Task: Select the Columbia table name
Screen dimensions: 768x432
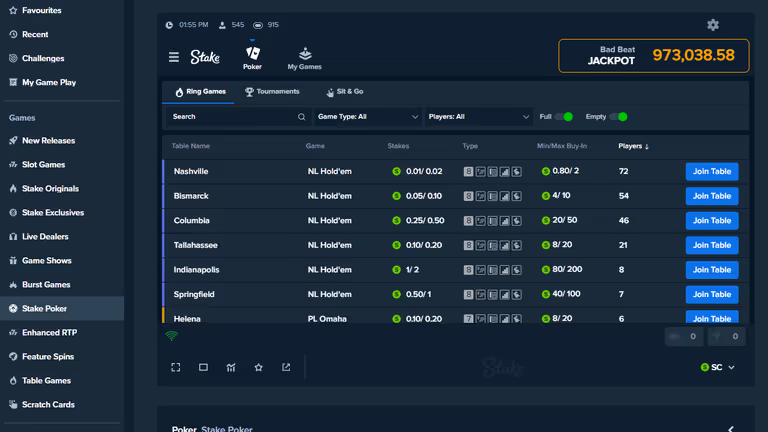Action: pyautogui.click(x=192, y=220)
